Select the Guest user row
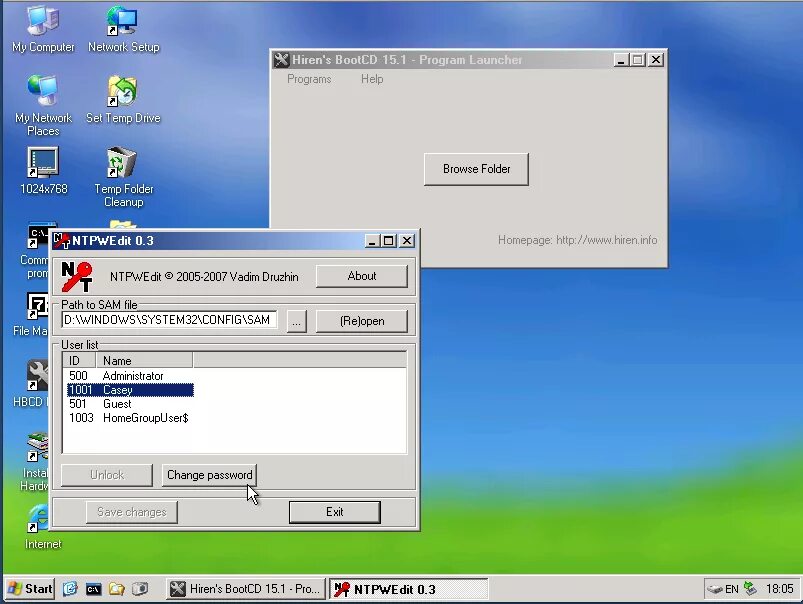The width and height of the screenshot is (803, 604). [x=130, y=404]
